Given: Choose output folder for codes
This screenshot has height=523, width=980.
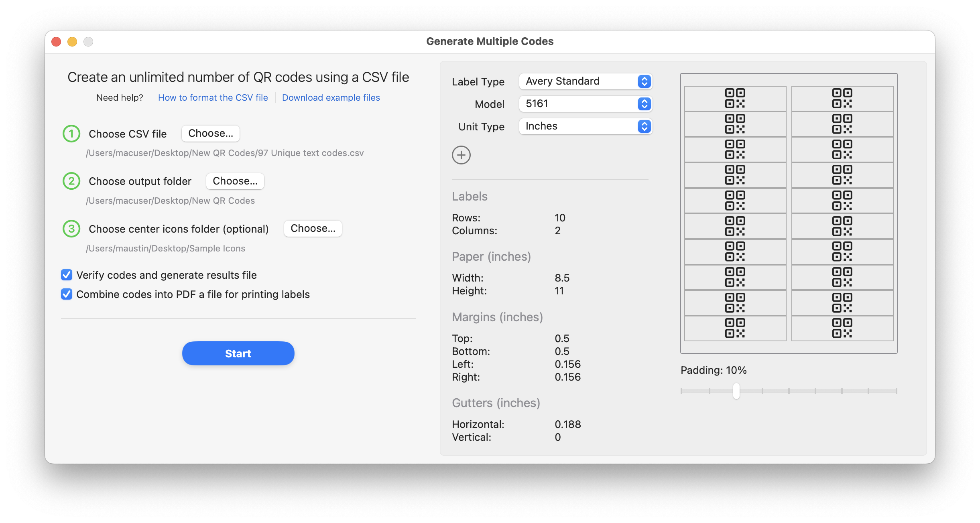Looking at the screenshot, I should 235,181.
